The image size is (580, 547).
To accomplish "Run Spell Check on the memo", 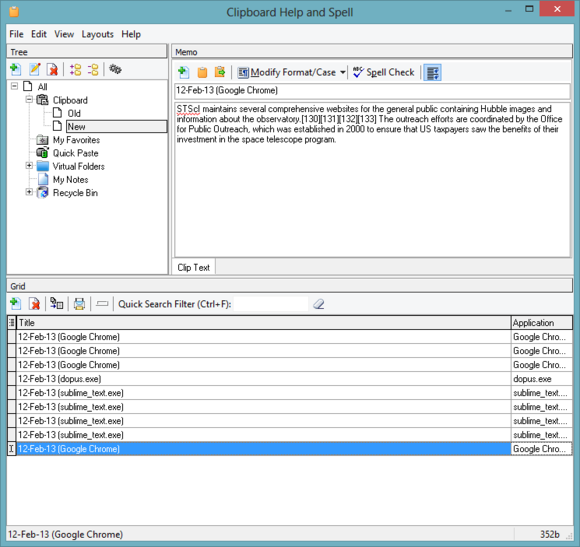I will (x=383, y=72).
